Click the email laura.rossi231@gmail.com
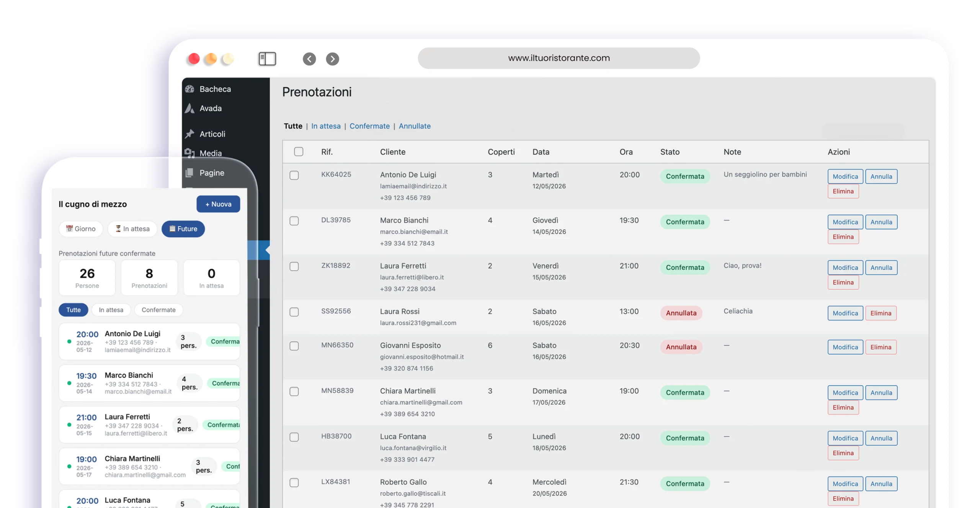Viewport: 980px width, 508px height. click(418, 323)
